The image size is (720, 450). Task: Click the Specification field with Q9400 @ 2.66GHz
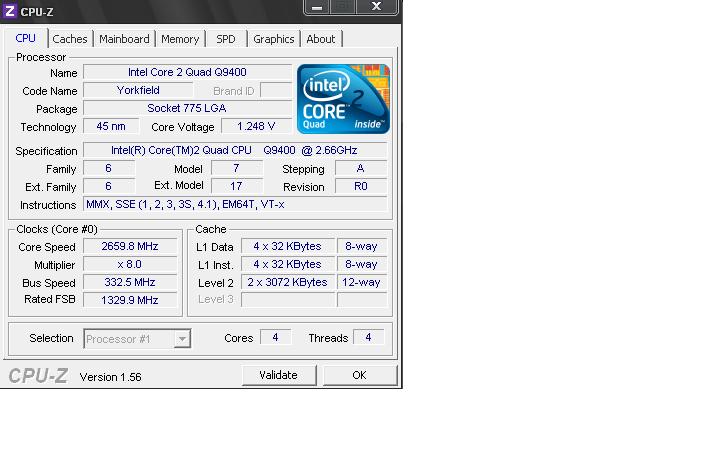tap(235, 151)
